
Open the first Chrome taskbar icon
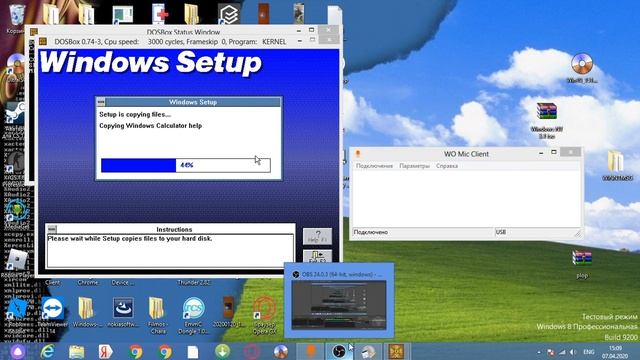136,351
